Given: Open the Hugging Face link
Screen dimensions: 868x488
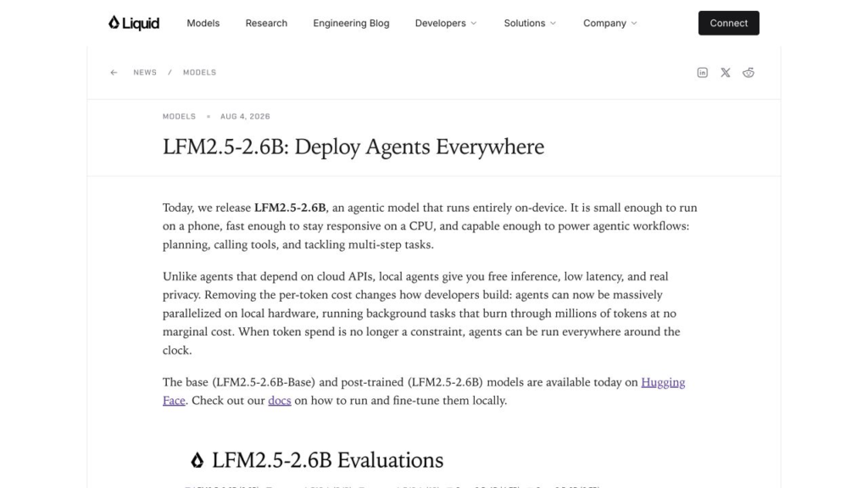Looking at the screenshot, I should click(x=663, y=382).
